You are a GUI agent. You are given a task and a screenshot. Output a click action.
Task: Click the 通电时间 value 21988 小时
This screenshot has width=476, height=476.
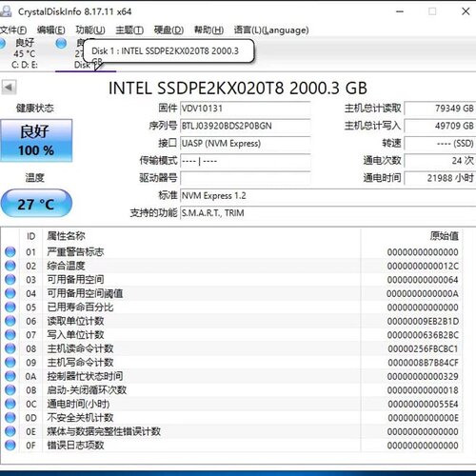click(x=440, y=178)
